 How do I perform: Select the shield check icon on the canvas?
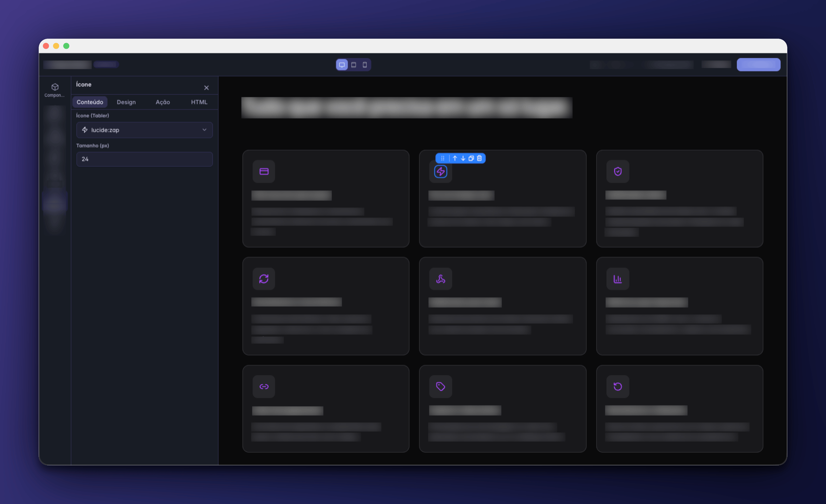click(618, 171)
